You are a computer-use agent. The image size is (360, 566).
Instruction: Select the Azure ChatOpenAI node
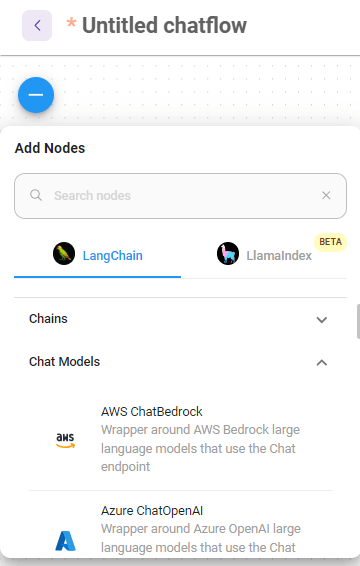tap(181, 527)
